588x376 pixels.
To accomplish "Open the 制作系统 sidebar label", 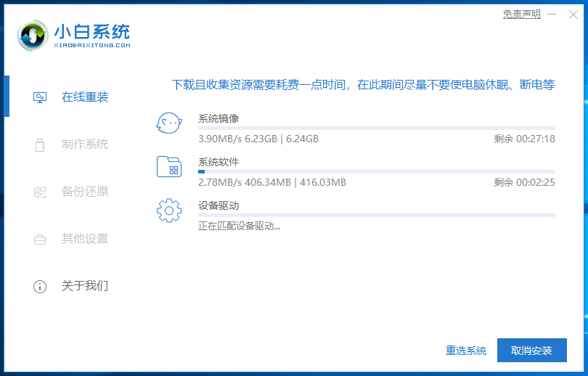I will [x=85, y=144].
